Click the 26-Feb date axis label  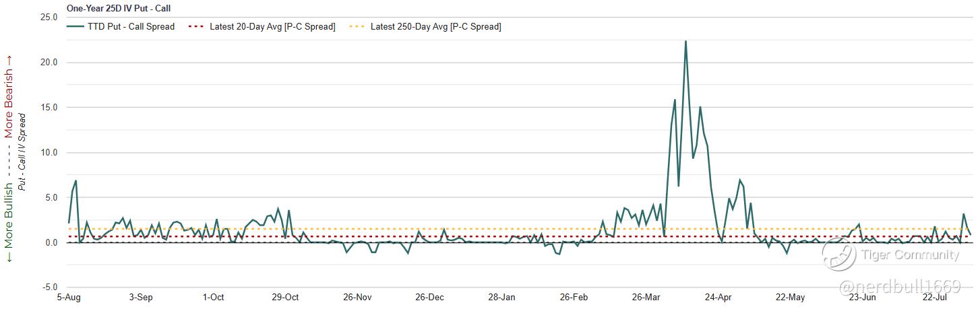tap(574, 297)
